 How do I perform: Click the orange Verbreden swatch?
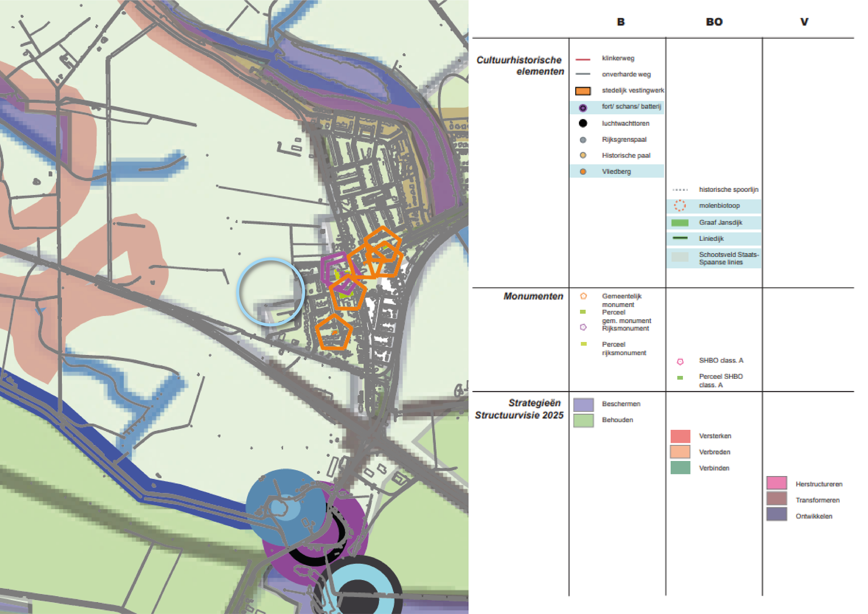point(680,452)
